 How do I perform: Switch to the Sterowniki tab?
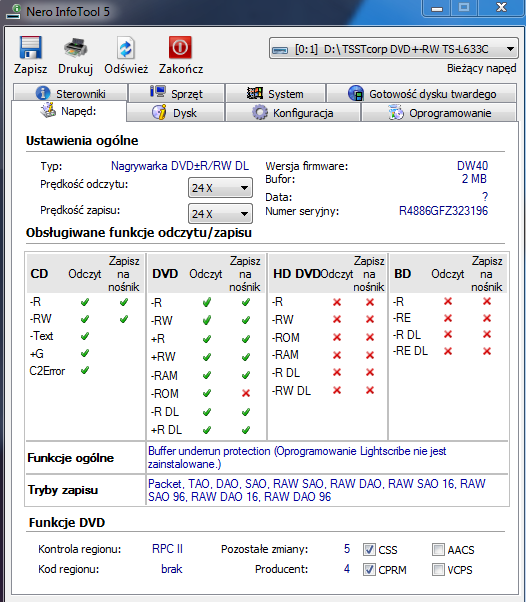[x=70, y=93]
